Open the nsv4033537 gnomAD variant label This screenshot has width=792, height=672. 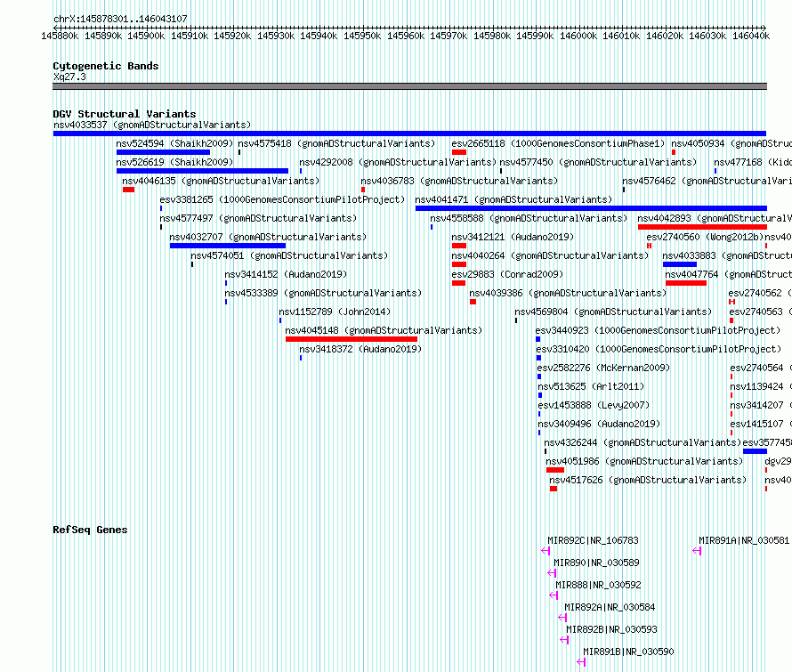point(152,125)
